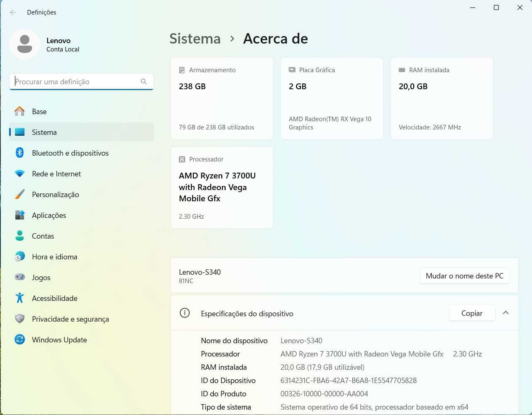Click Mudar o nome deste PC

tap(465, 276)
